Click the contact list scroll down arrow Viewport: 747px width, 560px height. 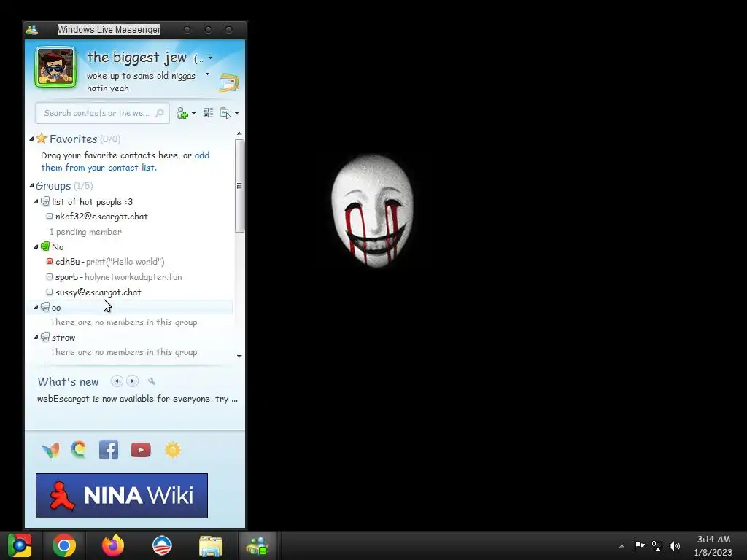239,356
